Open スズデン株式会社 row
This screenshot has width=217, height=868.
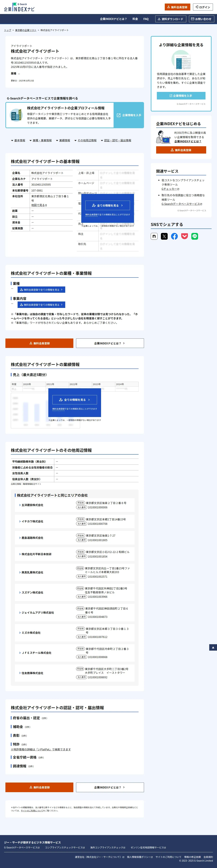click(x=75, y=592)
